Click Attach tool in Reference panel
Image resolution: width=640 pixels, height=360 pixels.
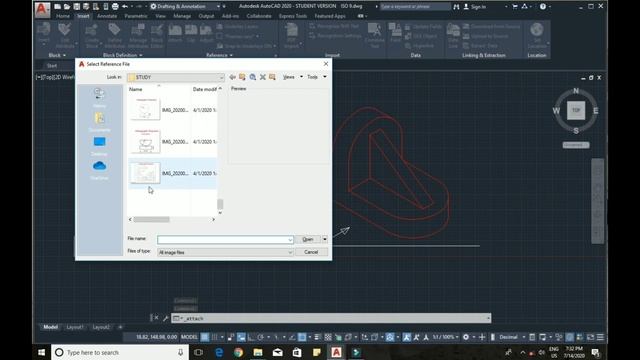pos(175,33)
